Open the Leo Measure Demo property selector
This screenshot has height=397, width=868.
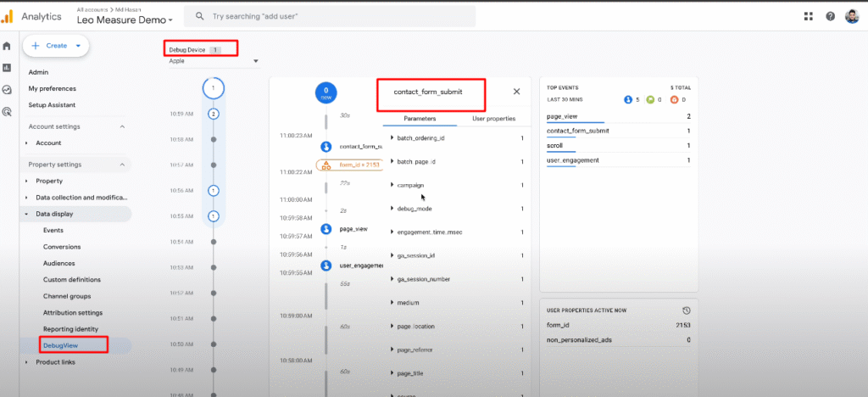pos(125,20)
